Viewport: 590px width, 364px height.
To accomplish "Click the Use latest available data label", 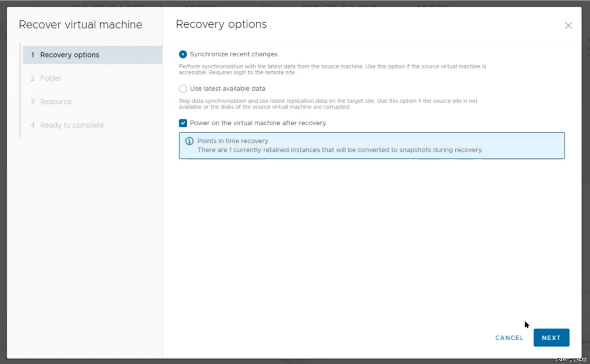I will tap(227, 89).
